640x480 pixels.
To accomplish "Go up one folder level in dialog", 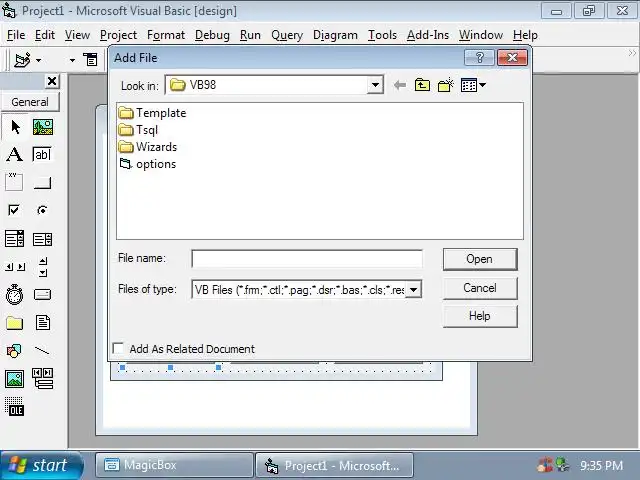I will click(422, 85).
